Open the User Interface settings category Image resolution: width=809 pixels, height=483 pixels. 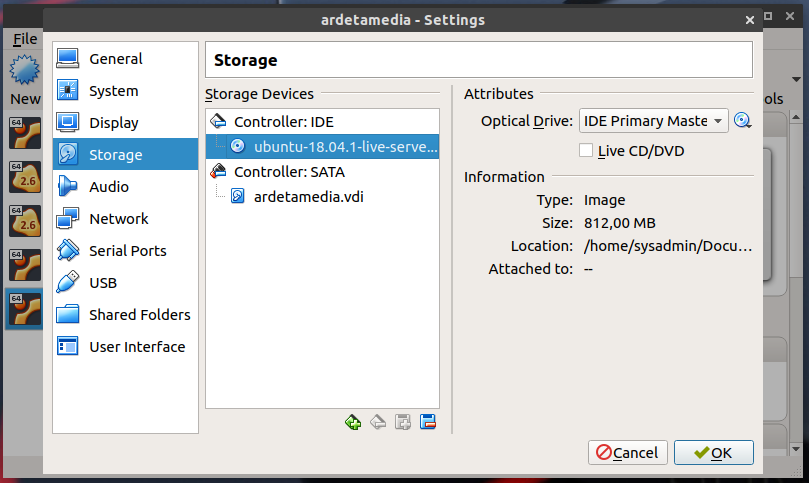pos(137,347)
